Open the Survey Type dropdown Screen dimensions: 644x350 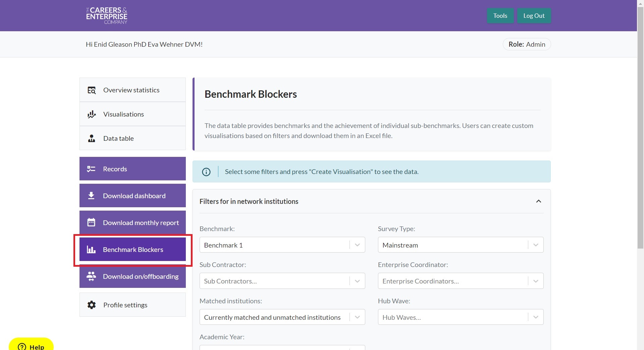(460, 245)
